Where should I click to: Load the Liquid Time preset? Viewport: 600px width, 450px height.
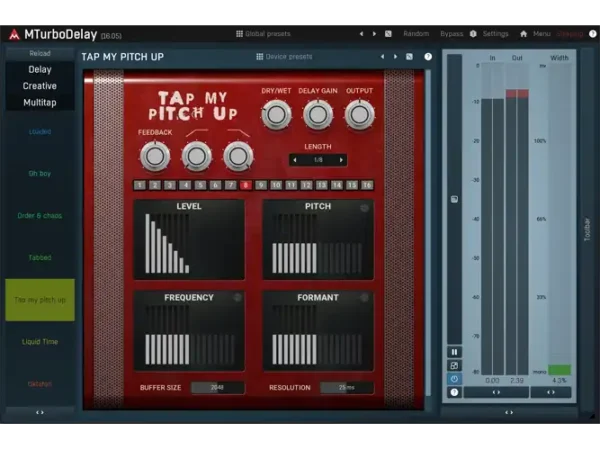40,342
